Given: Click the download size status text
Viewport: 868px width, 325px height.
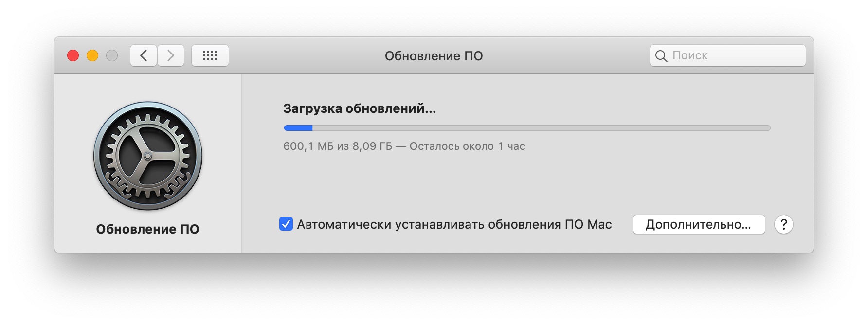Looking at the screenshot, I should (338, 146).
